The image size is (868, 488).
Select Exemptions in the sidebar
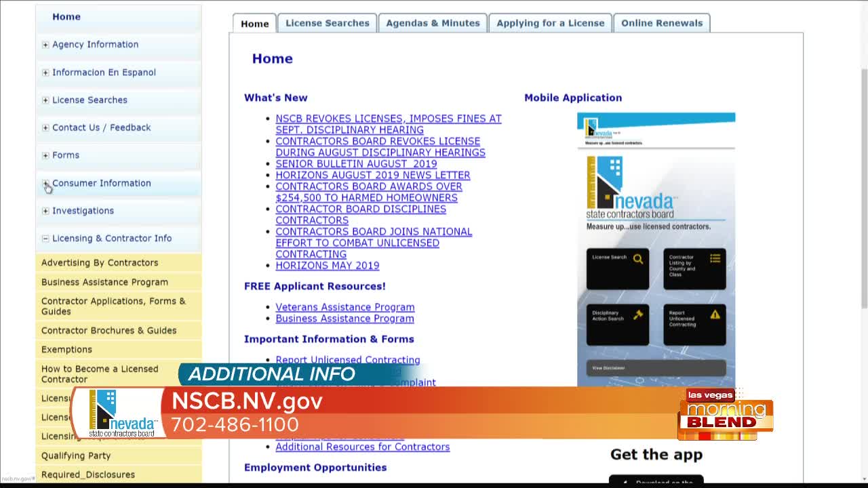click(x=119, y=350)
